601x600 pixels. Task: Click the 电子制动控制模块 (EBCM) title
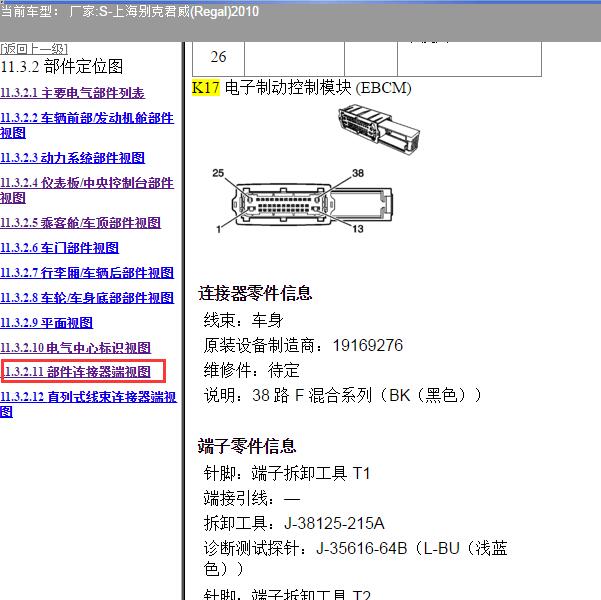pos(318,88)
